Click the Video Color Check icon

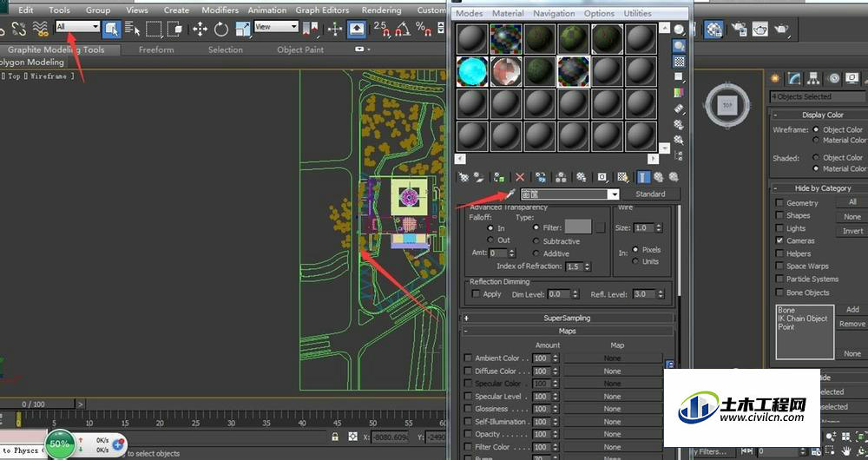coord(679,93)
